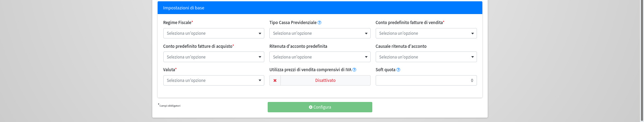Click the page vertical scrollbar

tap(642, 61)
